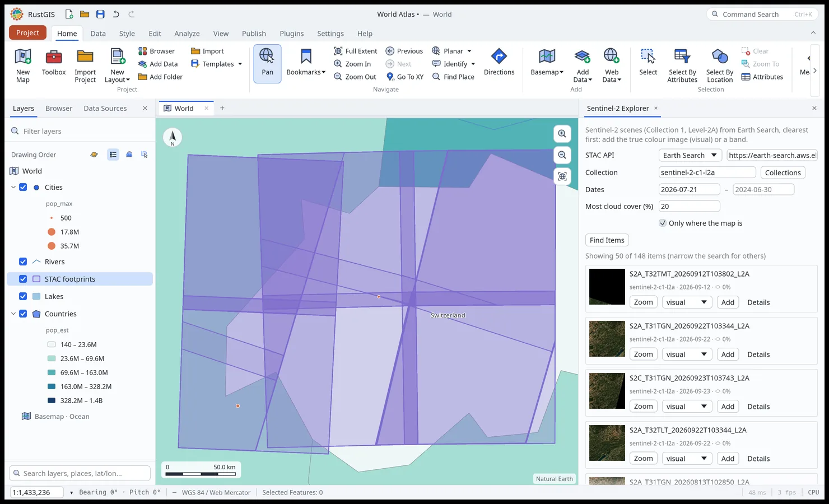This screenshot has width=829, height=504.
Task: Click Go To XY
Action: [405, 77]
